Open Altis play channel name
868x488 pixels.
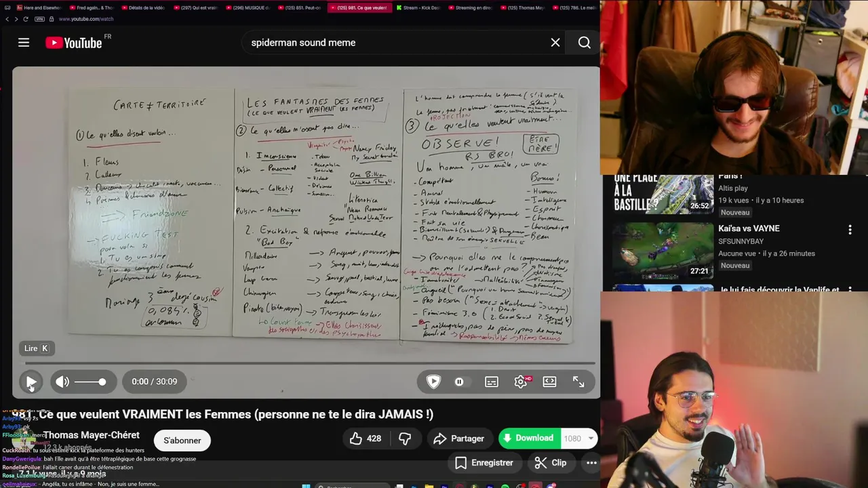733,188
